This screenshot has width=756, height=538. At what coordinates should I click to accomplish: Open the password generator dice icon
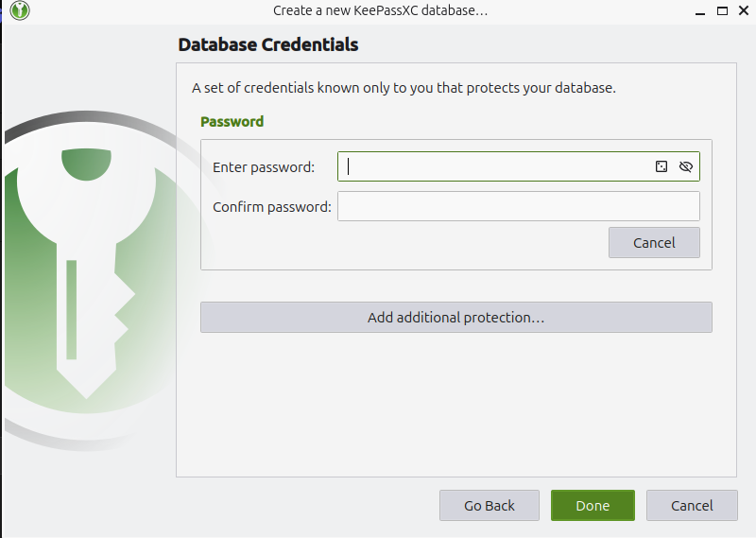pos(661,166)
